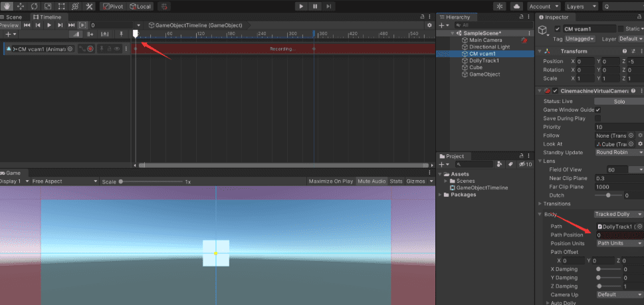Image resolution: width=644 pixels, height=305 pixels.
Task: Toggle the record button on CM vcam1 track
Action: tap(89, 49)
